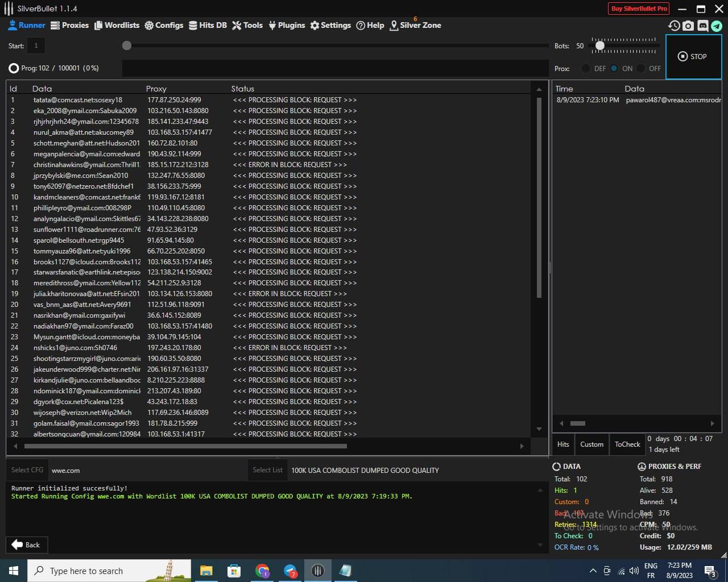728x582 pixels.
Task: Take a screenshot with the camera icon
Action: pyautogui.click(x=688, y=26)
